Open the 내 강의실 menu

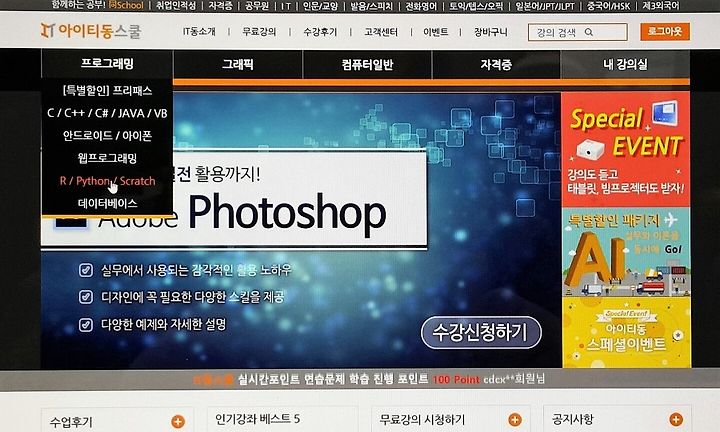[x=625, y=64]
